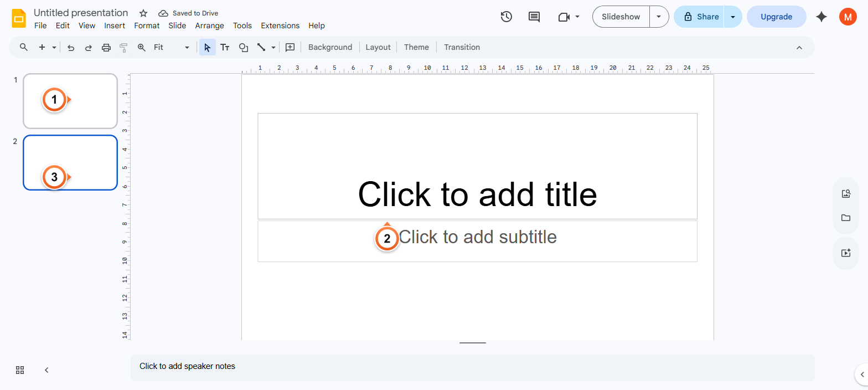This screenshot has height=390, width=868.
Task: Check the Saved to Drive status
Action: pyautogui.click(x=188, y=13)
